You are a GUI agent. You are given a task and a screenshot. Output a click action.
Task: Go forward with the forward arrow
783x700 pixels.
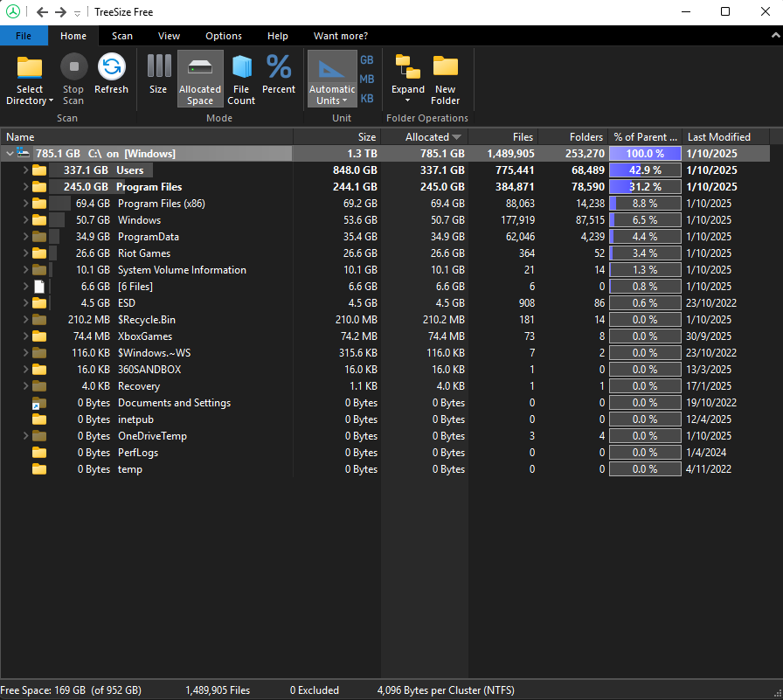click(x=60, y=12)
